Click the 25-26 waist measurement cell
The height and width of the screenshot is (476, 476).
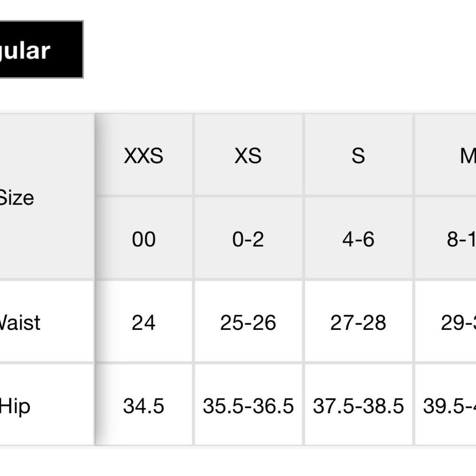coord(248,323)
